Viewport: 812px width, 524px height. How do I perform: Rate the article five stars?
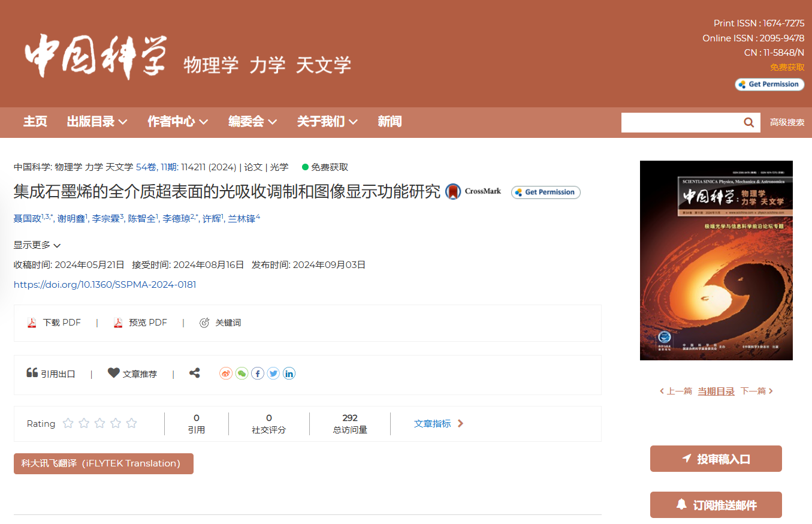131,423
